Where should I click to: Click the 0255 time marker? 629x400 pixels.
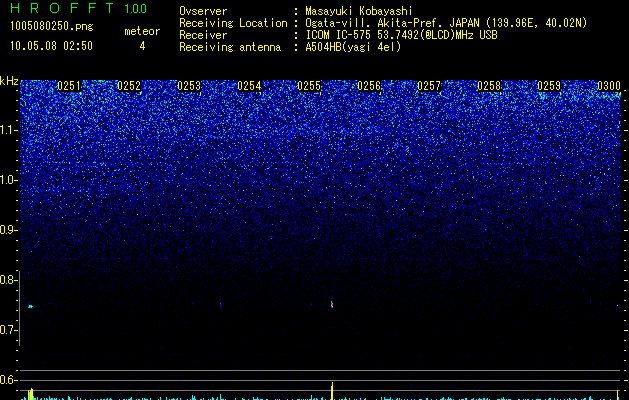pos(309,86)
